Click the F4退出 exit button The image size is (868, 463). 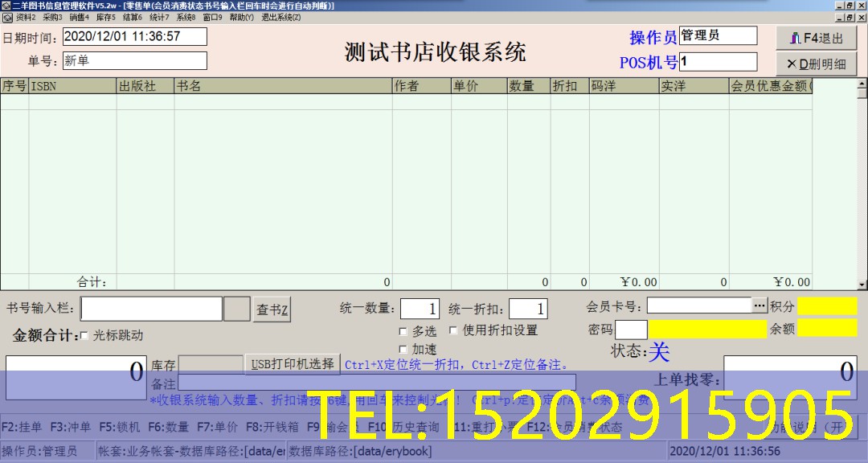(817, 38)
